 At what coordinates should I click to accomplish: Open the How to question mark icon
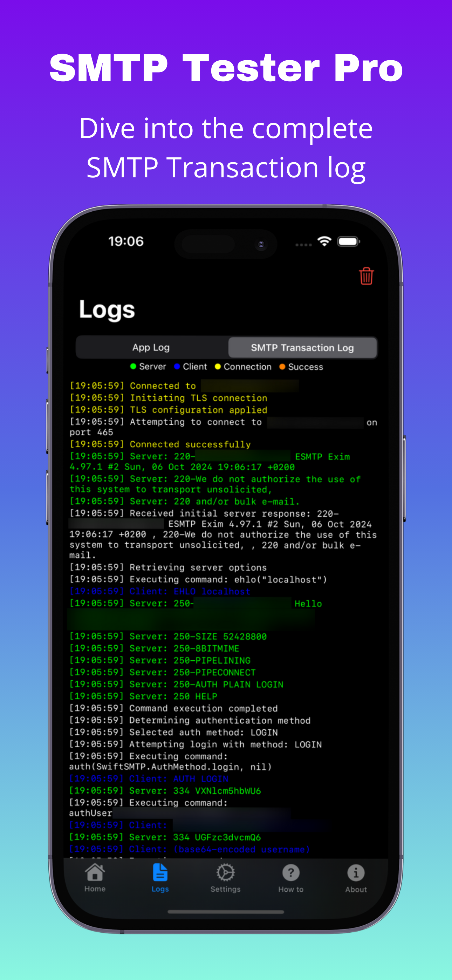[291, 873]
